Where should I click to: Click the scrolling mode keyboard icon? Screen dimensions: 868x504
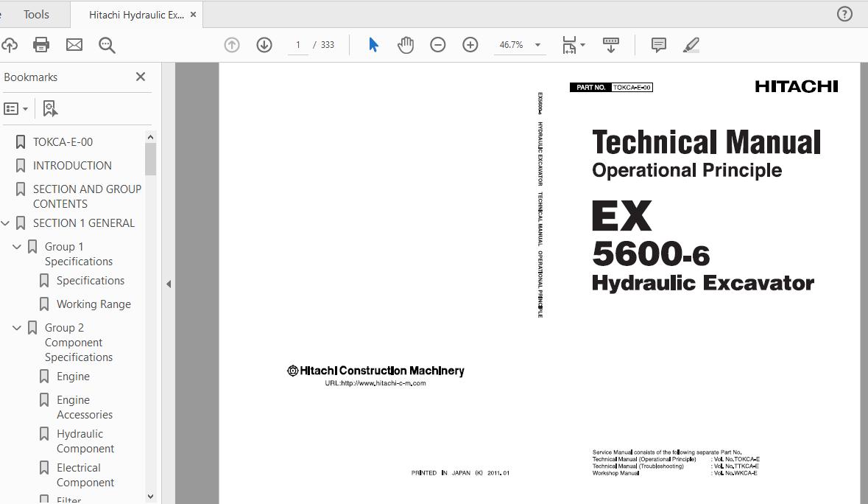(610, 45)
